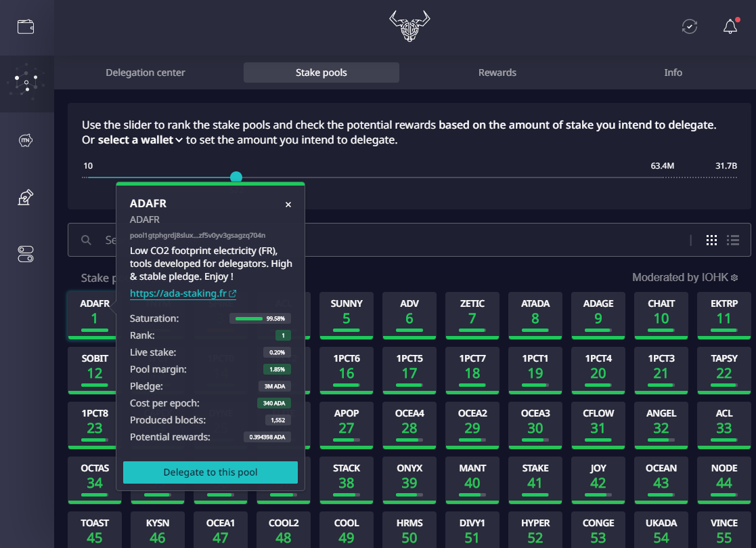Select the 1PCT6 pool ranked 16
The image size is (756, 548).
pos(346,371)
